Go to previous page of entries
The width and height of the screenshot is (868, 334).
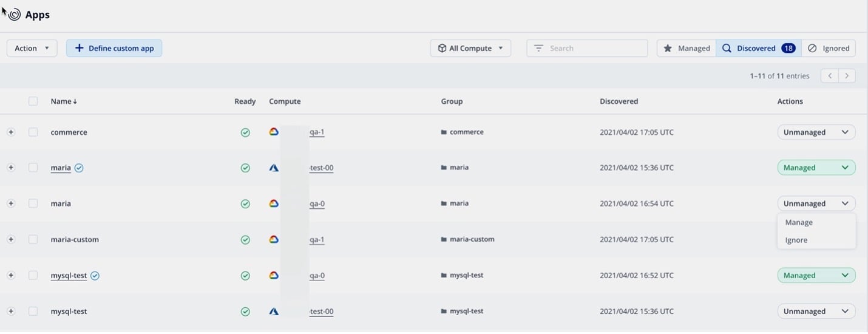(x=829, y=76)
